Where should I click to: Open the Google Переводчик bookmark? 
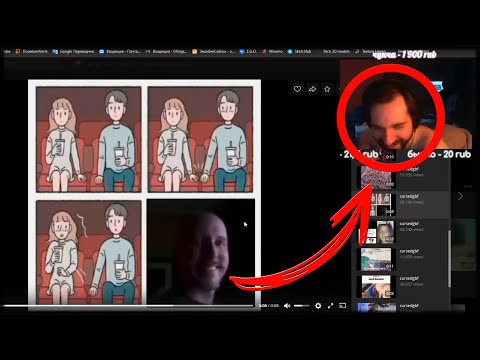point(73,51)
